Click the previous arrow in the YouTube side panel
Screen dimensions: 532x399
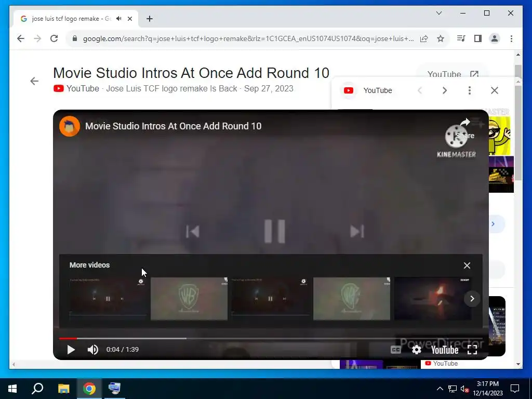[x=420, y=90]
